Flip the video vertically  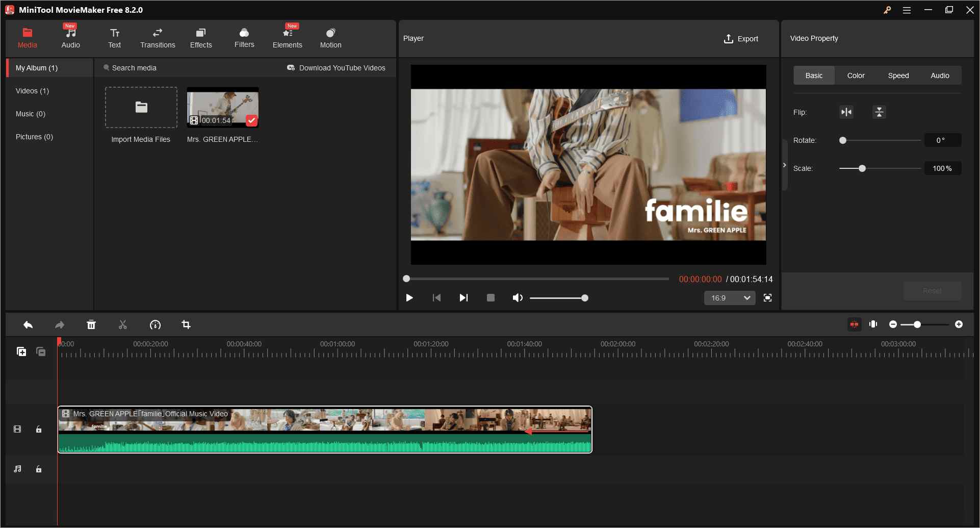coord(879,112)
